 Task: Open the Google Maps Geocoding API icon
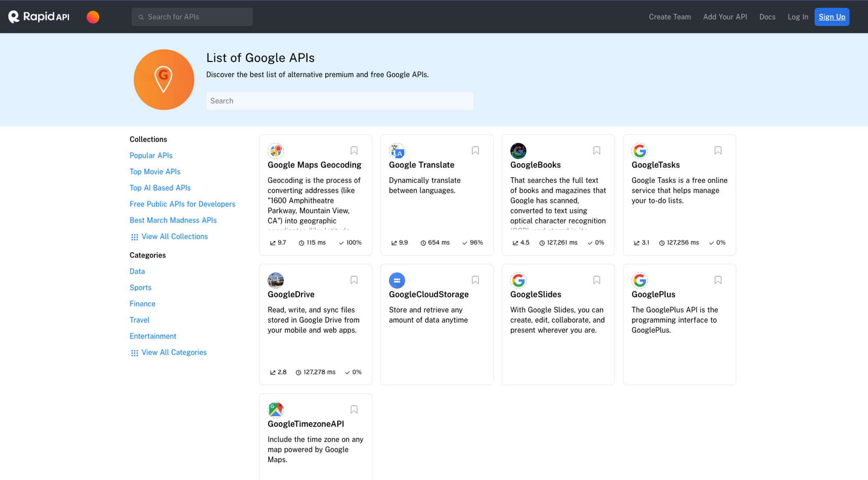pyautogui.click(x=276, y=151)
